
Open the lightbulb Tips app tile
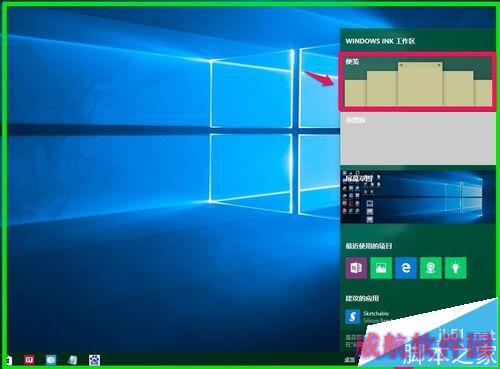tap(456, 268)
